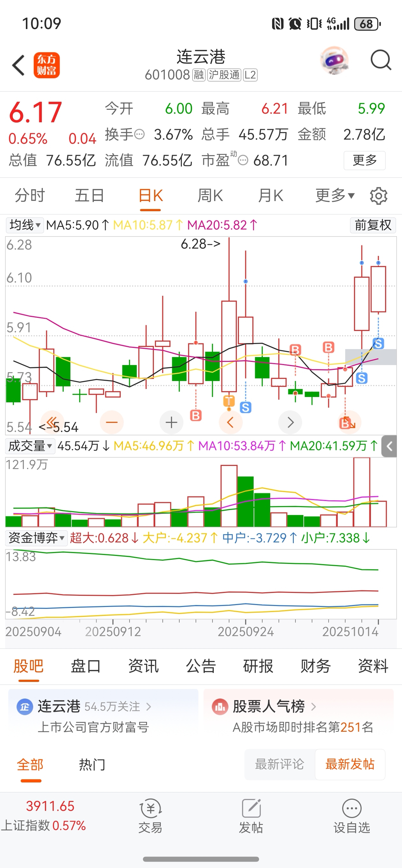
Task: Tap the 换手 info bubble icon
Action: click(139, 134)
